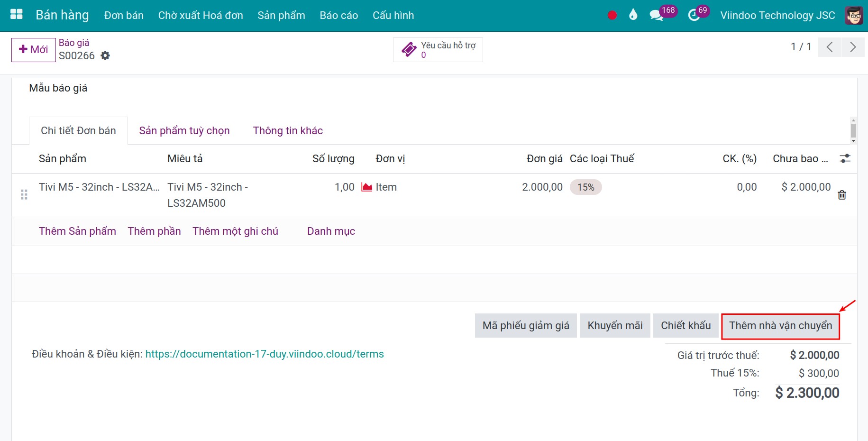Open the Yêu cầu hỗ trợ ticket button
Screen dimensions: 868x441
pos(438,50)
